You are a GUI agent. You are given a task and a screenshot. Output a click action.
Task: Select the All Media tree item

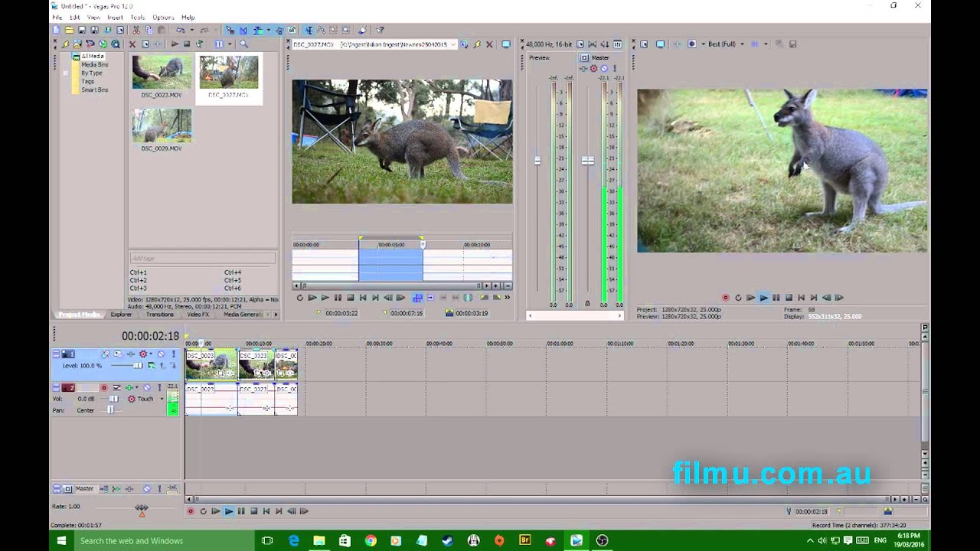point(93,57)
